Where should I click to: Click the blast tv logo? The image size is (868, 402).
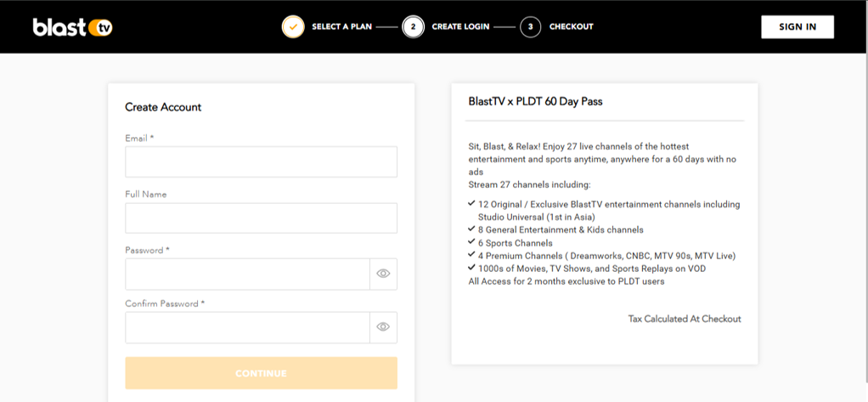pyautogui.click(x=72, y=27)
